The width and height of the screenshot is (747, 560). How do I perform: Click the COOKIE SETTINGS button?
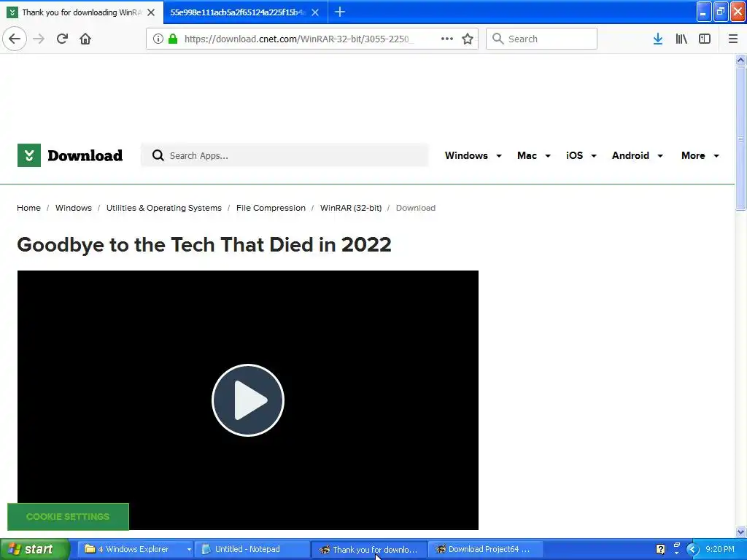(68, 517)
